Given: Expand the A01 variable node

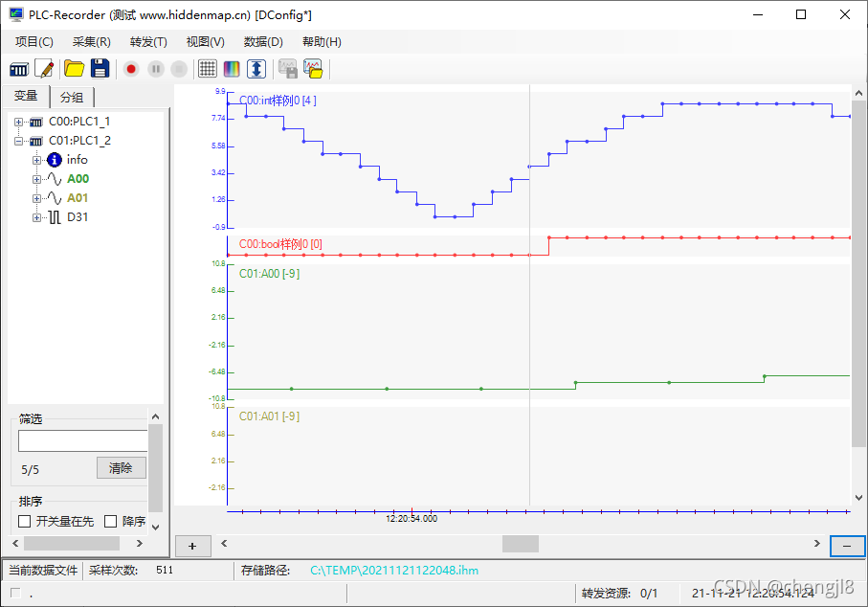Looking at the screenshot, I should pyautogui.click(x=36, y=198).
